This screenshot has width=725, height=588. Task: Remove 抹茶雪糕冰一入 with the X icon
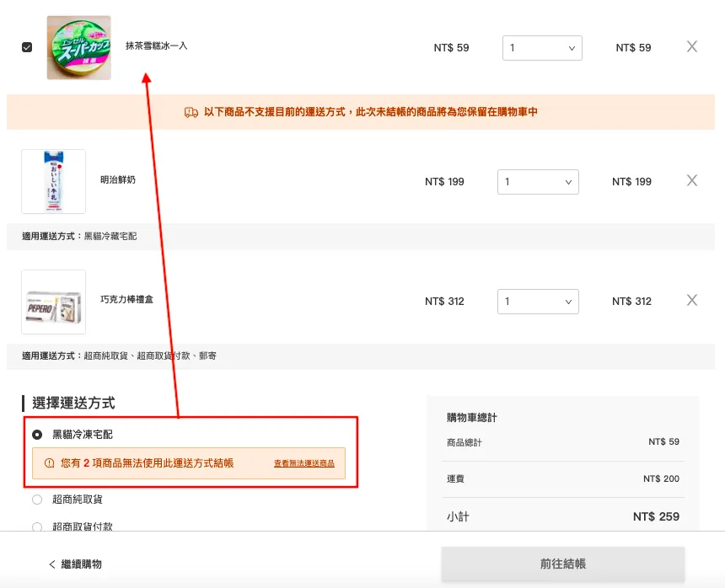692,46
